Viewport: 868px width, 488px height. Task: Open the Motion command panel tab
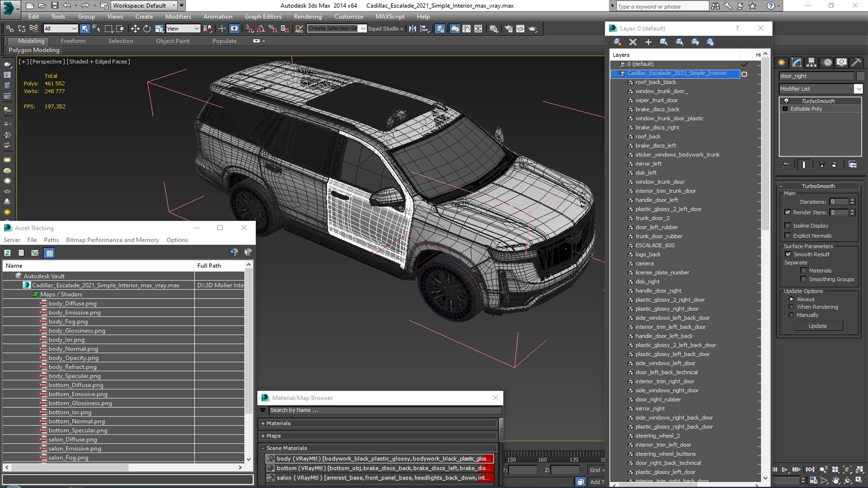[x=827, y=62]
